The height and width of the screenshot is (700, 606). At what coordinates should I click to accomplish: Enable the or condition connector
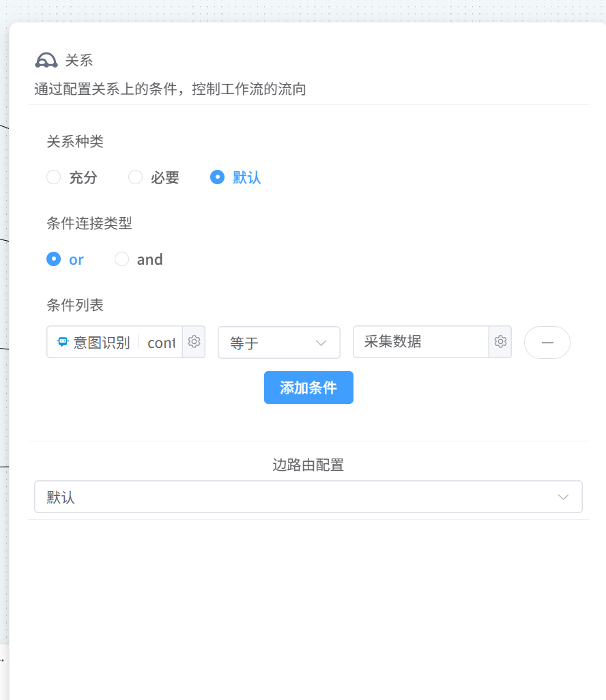tap(53, 259)
